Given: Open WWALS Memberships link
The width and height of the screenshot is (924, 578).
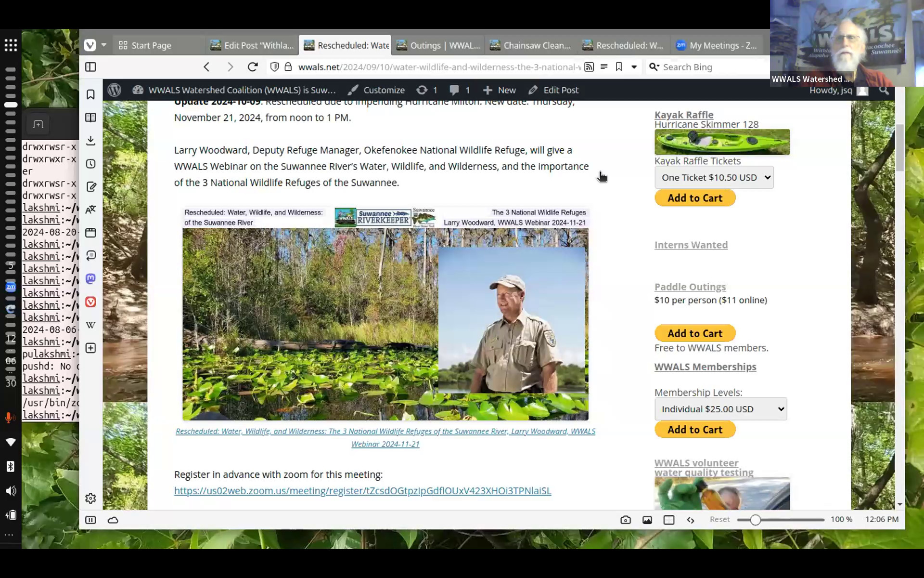Looking at the screenshot, I should tap(705, 367).
